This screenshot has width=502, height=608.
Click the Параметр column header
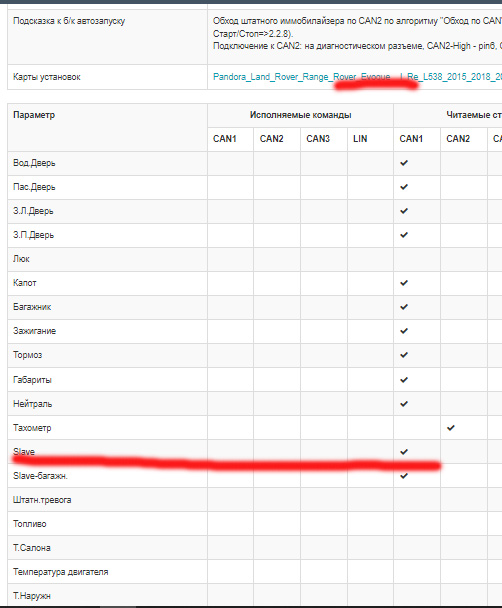pos(34,115)
